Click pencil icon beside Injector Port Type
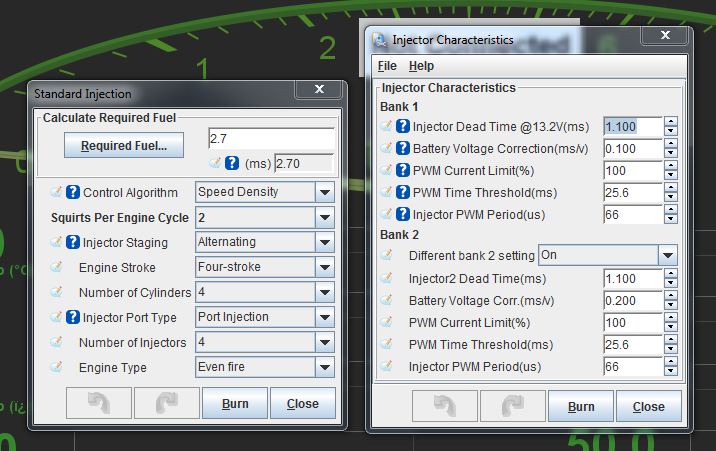This screenshot has width=716, height=451. (56, 316)
